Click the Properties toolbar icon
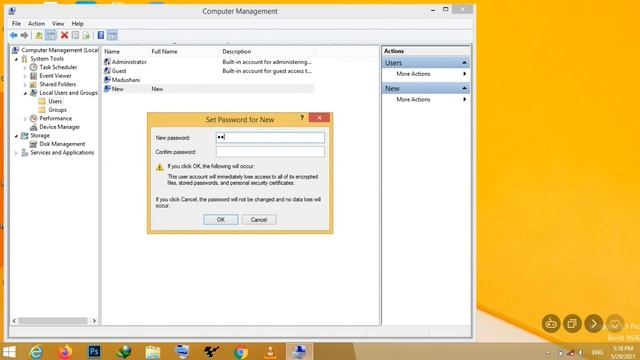640x360 pixels. coord(75,36)
